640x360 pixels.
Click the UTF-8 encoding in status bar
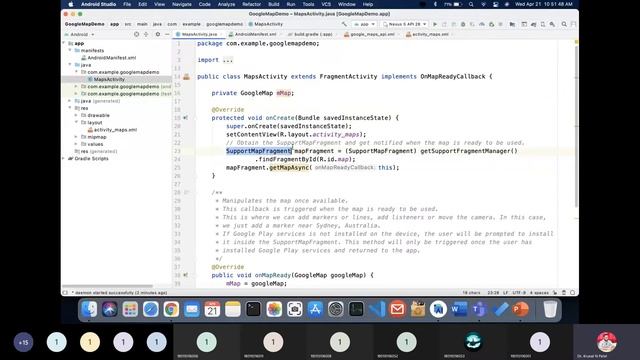tap(519, 293)
